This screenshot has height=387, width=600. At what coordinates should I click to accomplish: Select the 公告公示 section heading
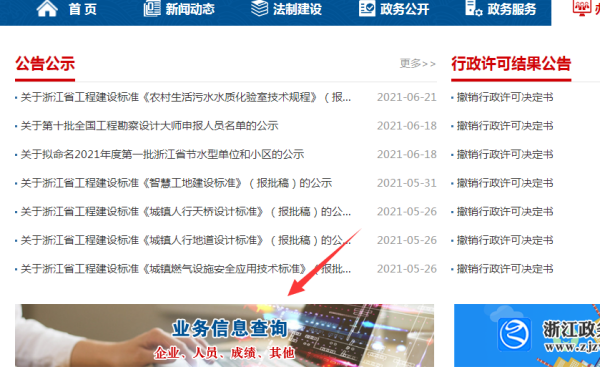pos(45,64)
